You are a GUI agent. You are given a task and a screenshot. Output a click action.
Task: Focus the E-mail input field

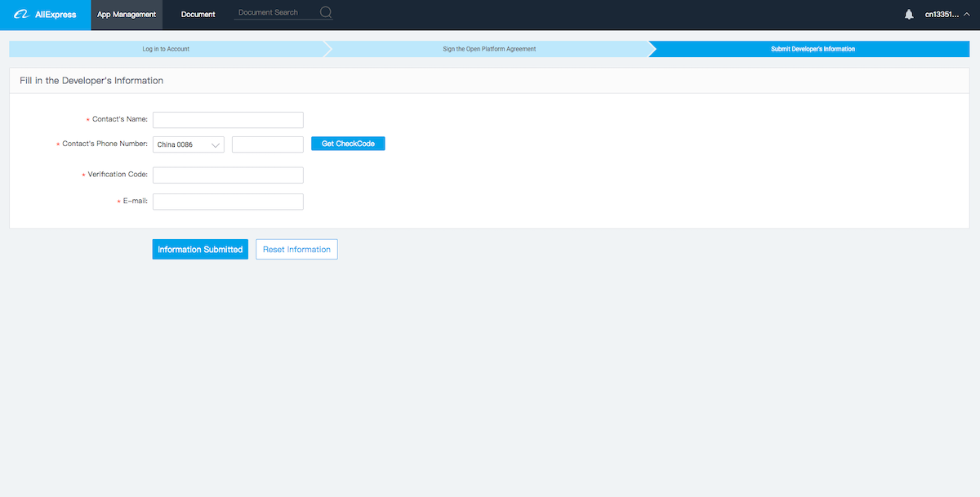tap(228, 202)
